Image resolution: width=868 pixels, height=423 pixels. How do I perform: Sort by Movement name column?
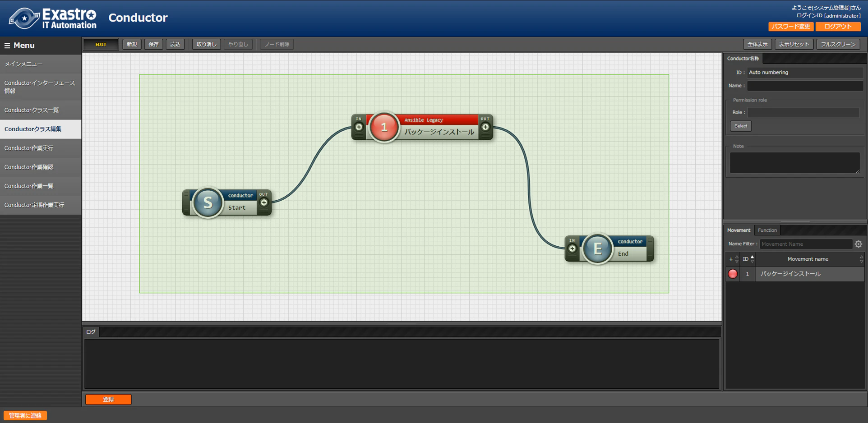(810, 259)
